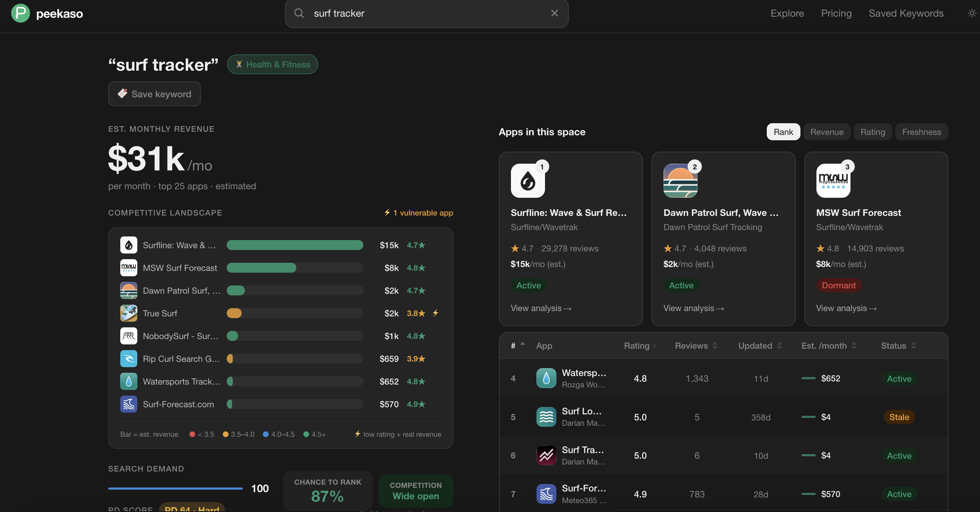Go to Saved Keywords
This screenshot has height=512, width=980.
(x=906, y=13)
